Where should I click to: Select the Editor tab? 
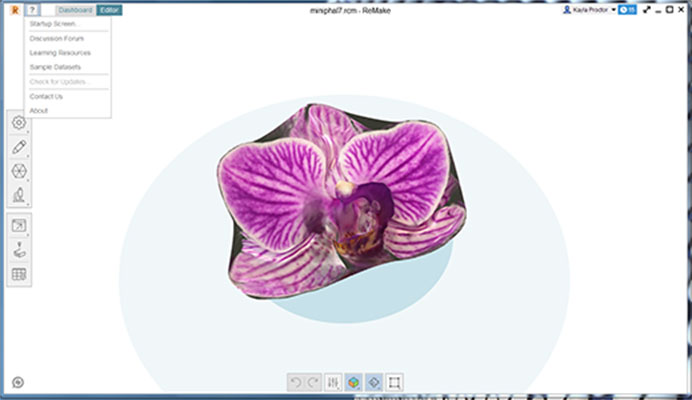point(109,10)
